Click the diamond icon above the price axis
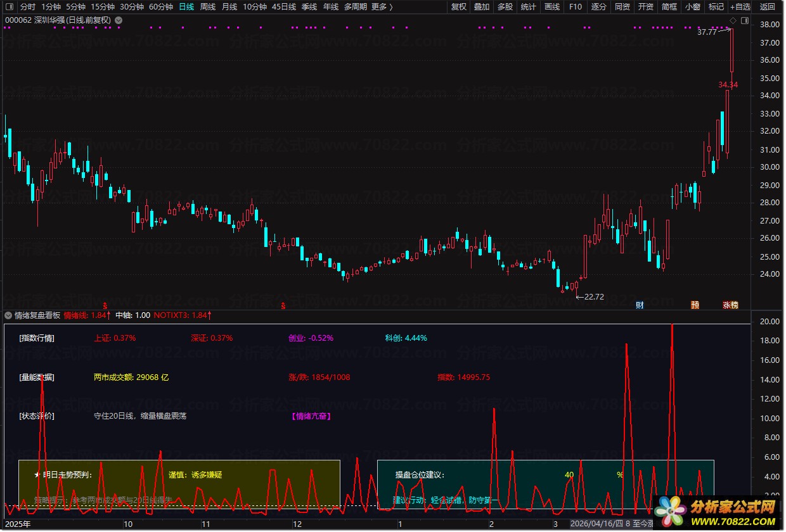 point(733,21)
